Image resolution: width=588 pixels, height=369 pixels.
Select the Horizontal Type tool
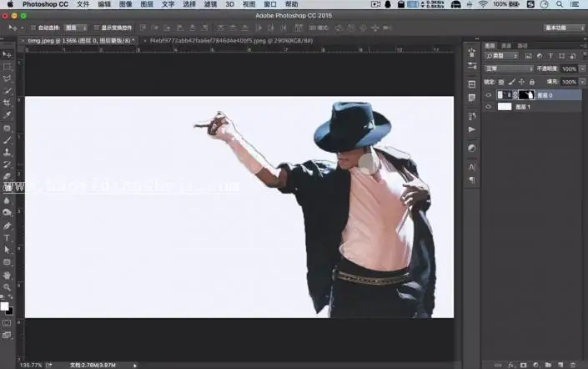[7, 238]
